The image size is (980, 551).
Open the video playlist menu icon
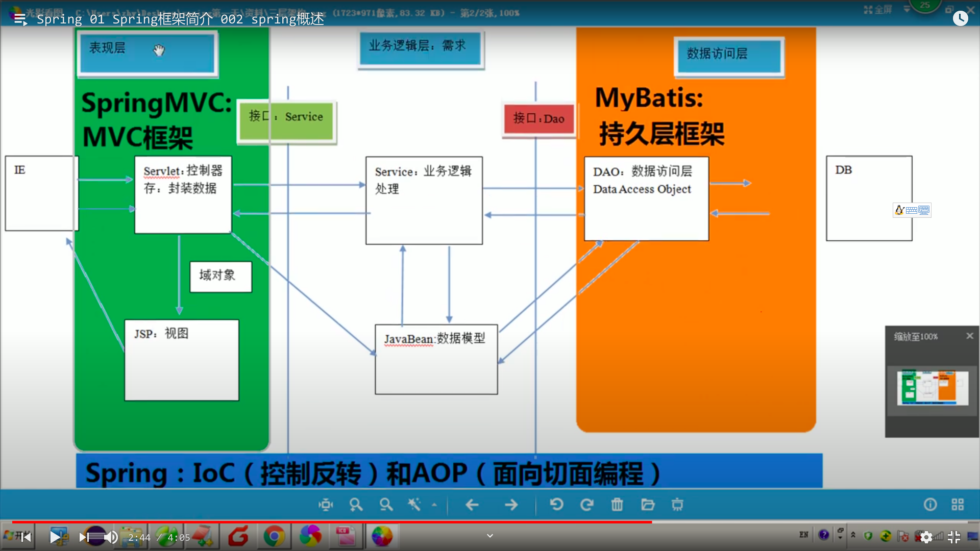pyautogui.click(x=20, y=19)
